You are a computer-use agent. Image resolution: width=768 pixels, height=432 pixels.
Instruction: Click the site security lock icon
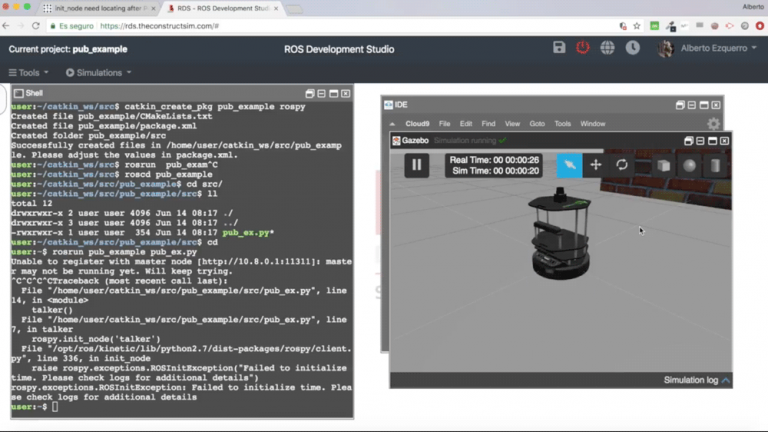[x=53, y=26]
